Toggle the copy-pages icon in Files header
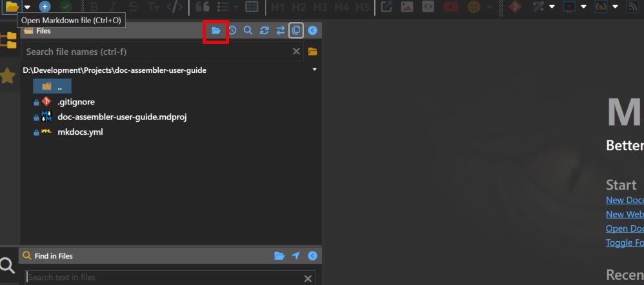 click(x=296, y=30)
